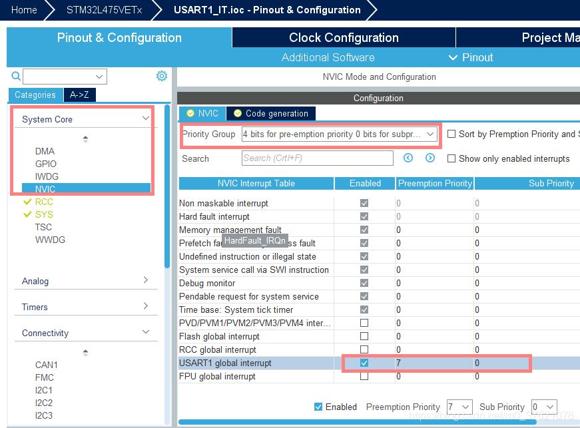The height and width of the screenshot is (428, 580).
Task: Select Debug monitor row
Action: [379, 283]
